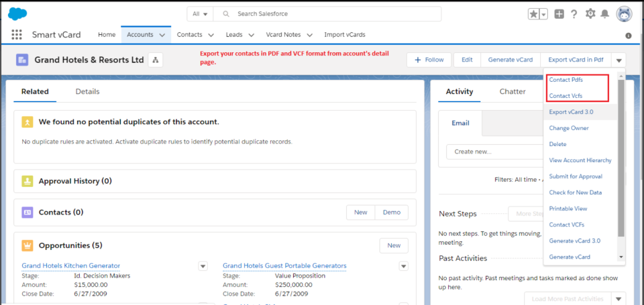
Task: Open Grand Hotels Kitchen Generator opportunity
Action: pos(70,265)
